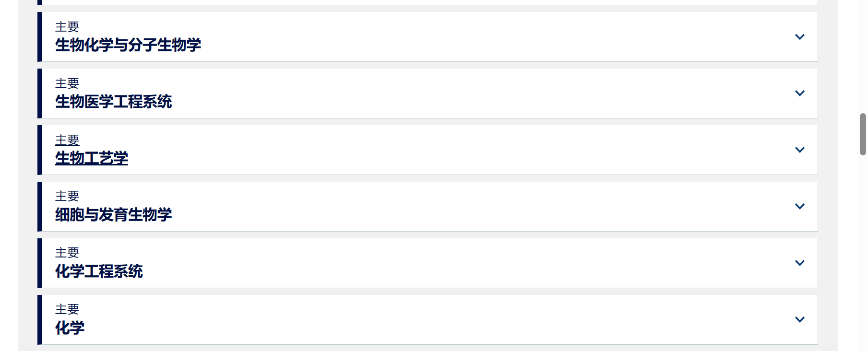Expand the 生物医学工程系统 chevron arrow

[799, 94]
